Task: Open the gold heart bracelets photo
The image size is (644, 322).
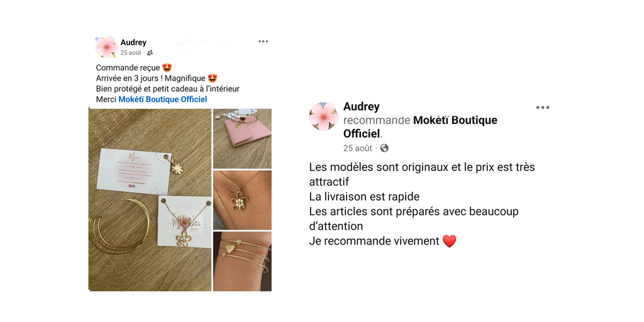Action: 242,261
